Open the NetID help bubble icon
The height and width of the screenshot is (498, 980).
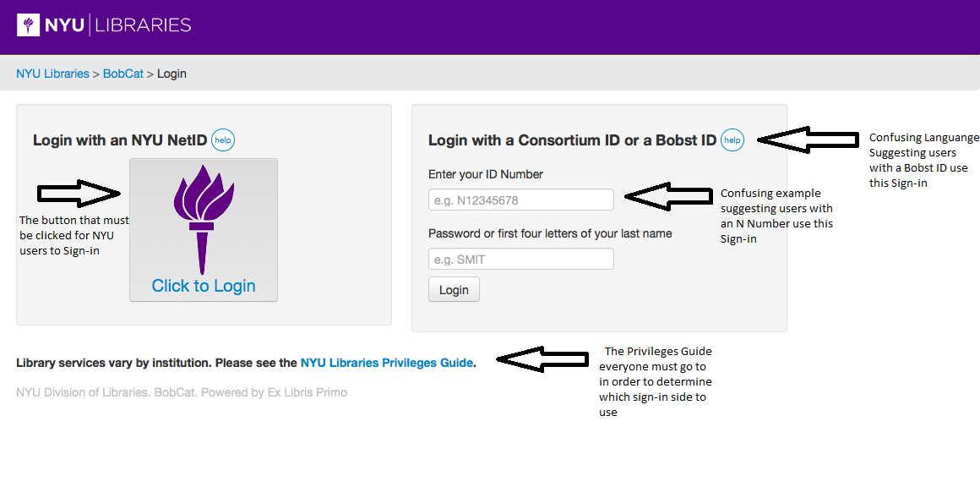coord(222,140)
